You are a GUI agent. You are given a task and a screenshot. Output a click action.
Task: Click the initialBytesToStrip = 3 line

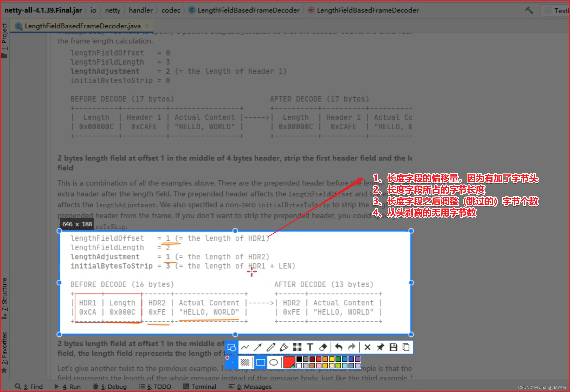pyautogui.click(x=183, y=266)
